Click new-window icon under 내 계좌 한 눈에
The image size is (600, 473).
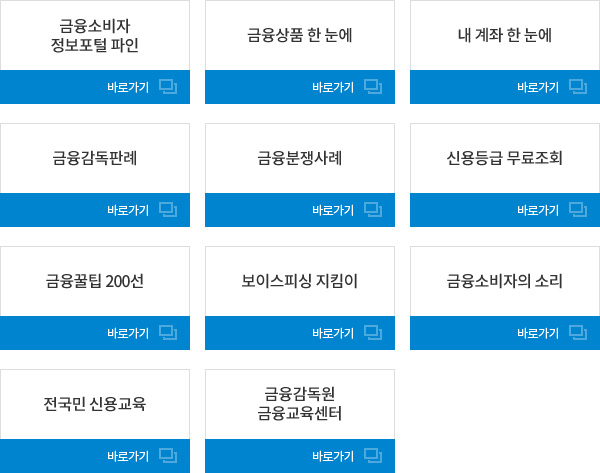pyautogui.click(x=578, y=87)
